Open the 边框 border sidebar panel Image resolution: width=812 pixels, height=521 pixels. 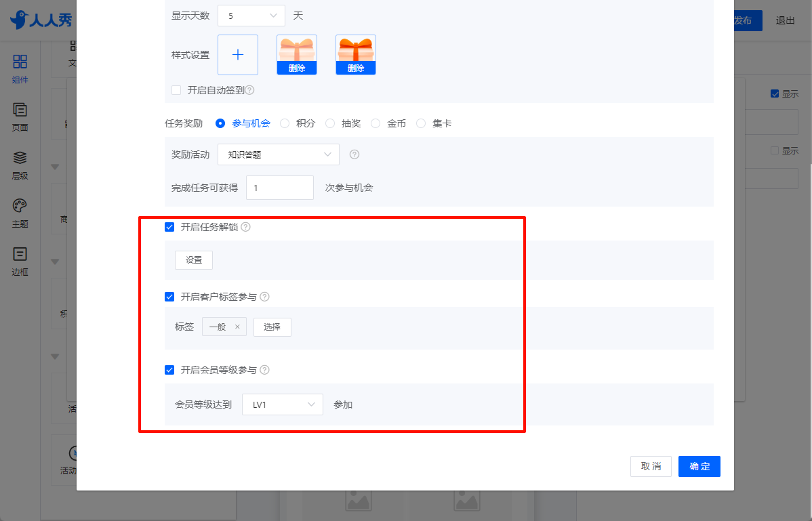[x=20, y=262]
